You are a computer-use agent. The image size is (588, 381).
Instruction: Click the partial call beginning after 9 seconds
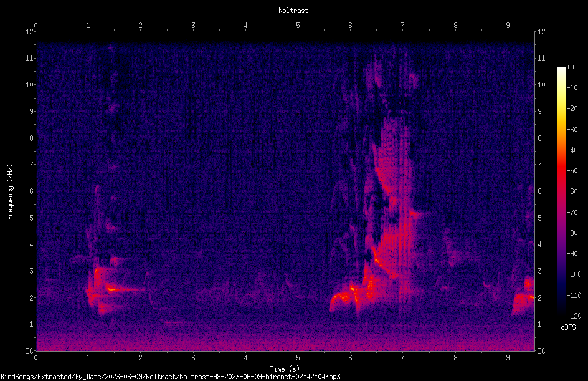pos(523,297)
